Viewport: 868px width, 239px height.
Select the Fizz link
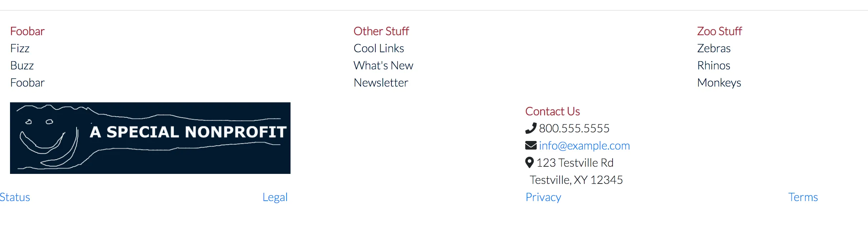pos(20,48)
